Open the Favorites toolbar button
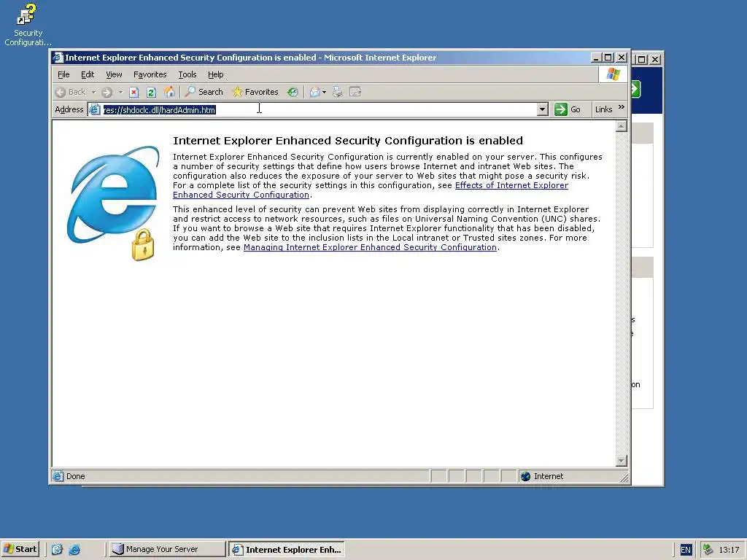The height and width of the screenshot is (560, 747). click(255, 92)
